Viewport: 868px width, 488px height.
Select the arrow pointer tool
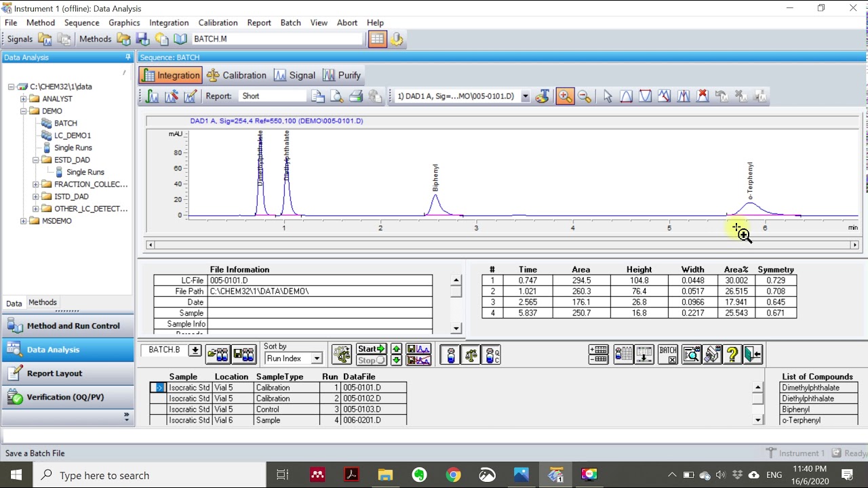point(608,96)
